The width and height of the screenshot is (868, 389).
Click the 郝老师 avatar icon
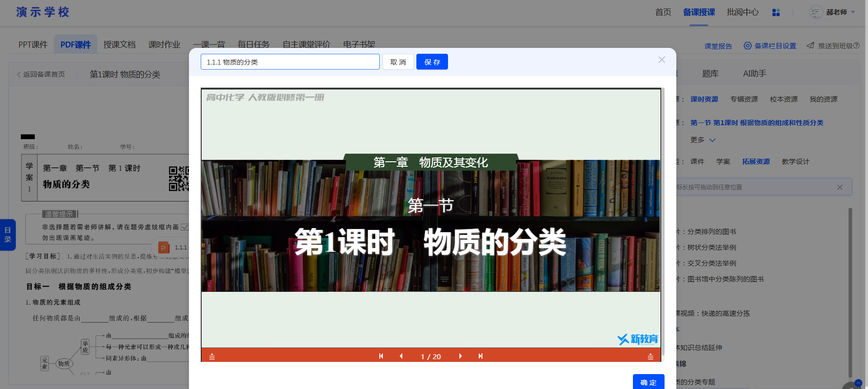[x=816, y=12]
